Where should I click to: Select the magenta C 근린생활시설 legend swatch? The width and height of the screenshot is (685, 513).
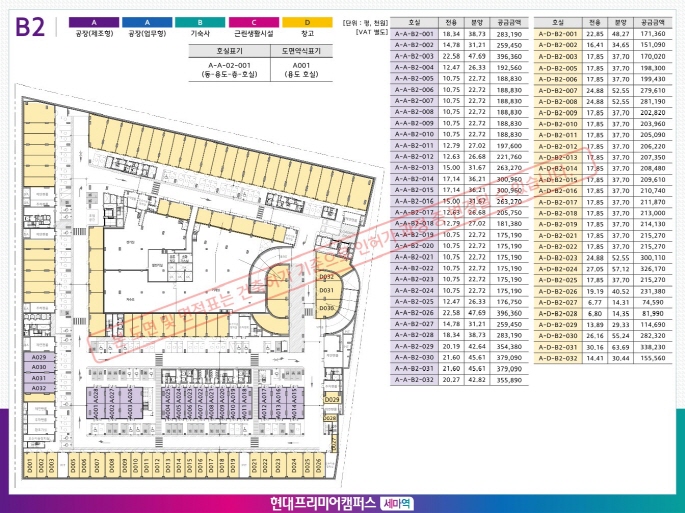(x=253, y=22)
